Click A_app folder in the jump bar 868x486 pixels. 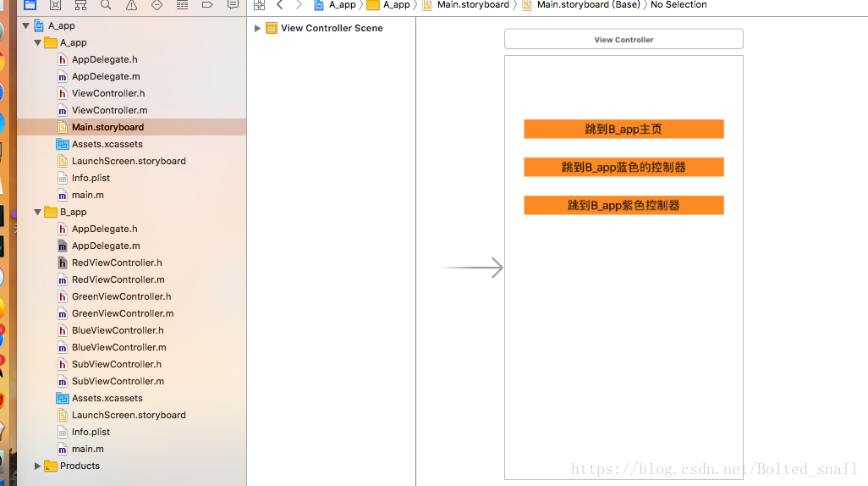(389, 5)
